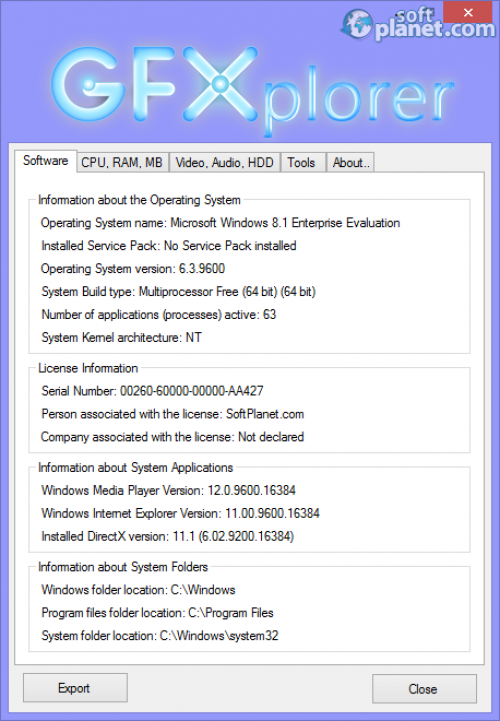Switch to the Tools tab
The image size is (500, 721).
point(301,163)
